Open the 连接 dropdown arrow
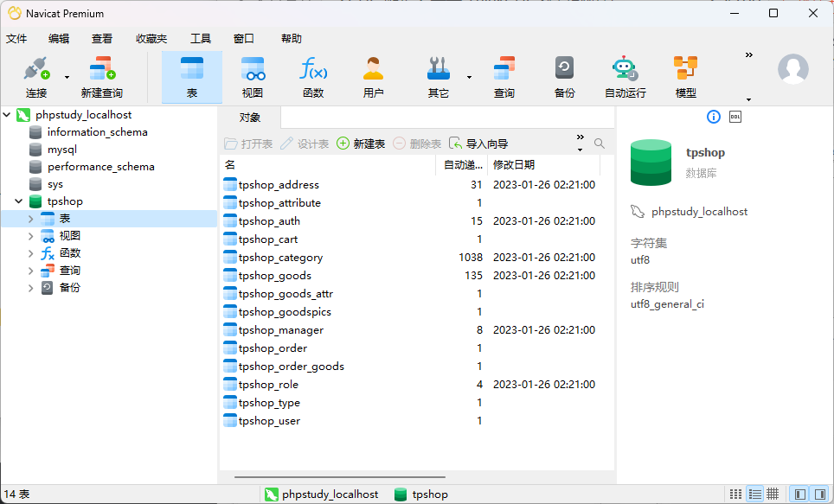Image resolution: width=834 pixels, height=504 pixels. (x=67, y=77)
